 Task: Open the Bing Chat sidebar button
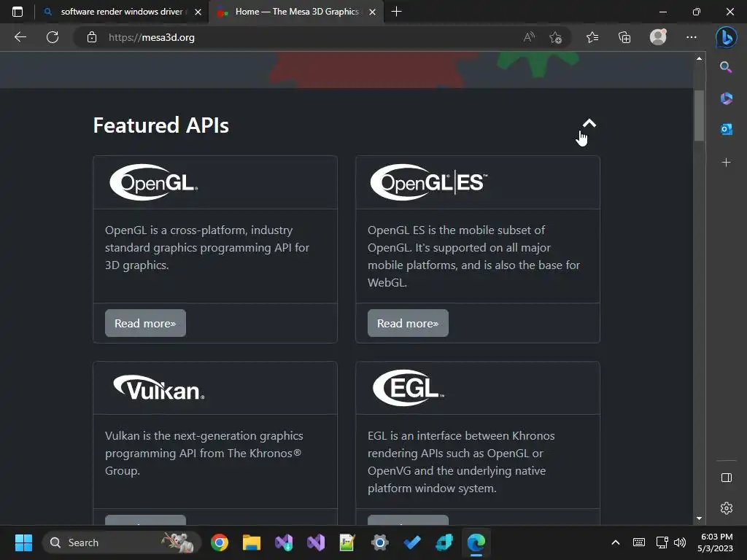point(726,37)
